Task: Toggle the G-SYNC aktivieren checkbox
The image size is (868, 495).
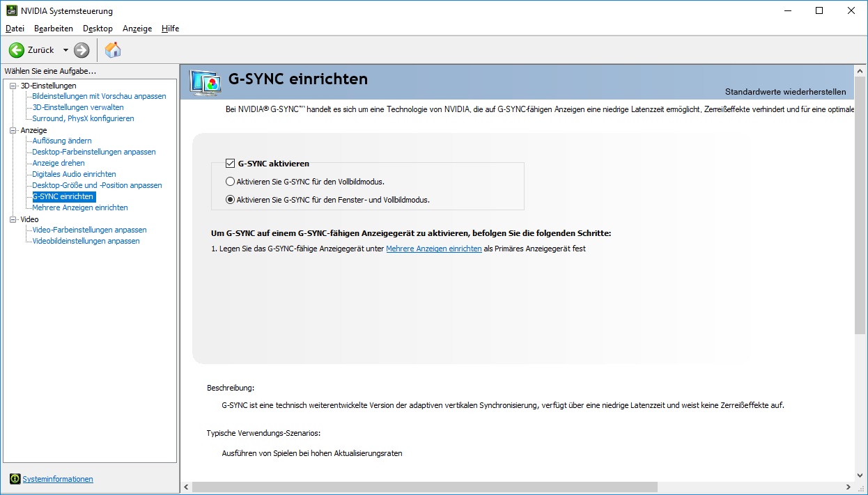Action: pyautogui.click(x=230, y=164)
